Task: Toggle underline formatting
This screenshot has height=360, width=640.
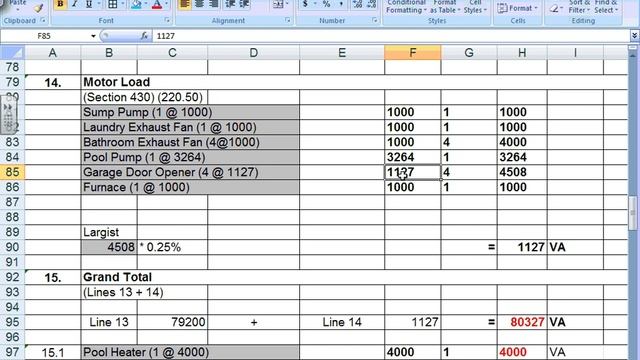Action: pyautogui.click(x=89, y=4)
